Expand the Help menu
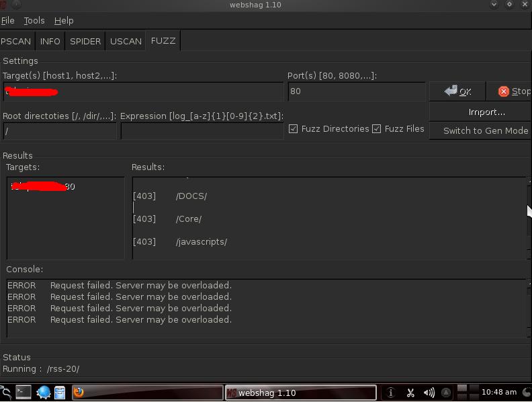Viewport: 532px width, 402px height. (x=64, y=21)
